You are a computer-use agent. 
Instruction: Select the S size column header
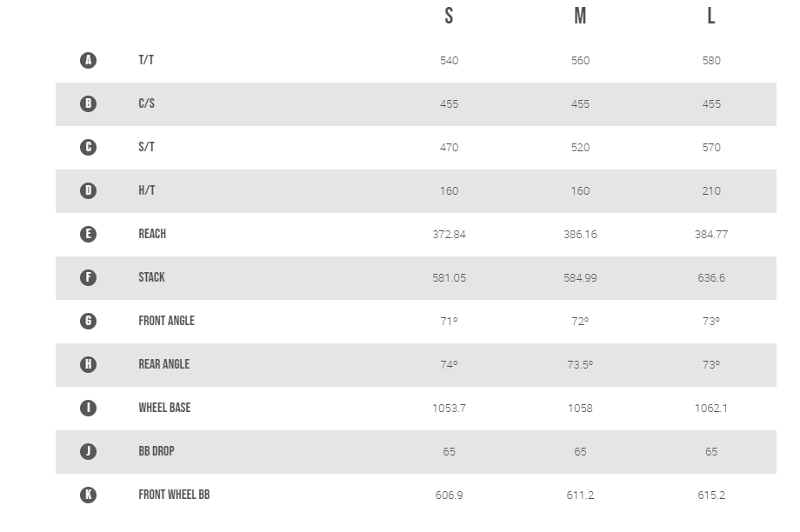point(449,16)
